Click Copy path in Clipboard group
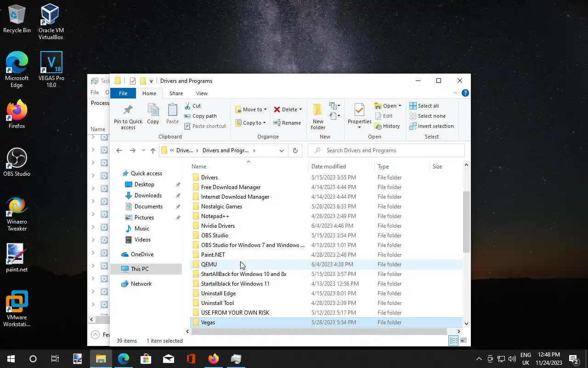This screenshot has width=588, height=368. coord(200,116)
